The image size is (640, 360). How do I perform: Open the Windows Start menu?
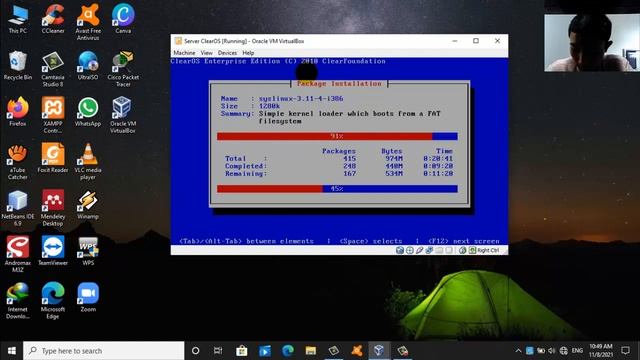pos(11,351)
